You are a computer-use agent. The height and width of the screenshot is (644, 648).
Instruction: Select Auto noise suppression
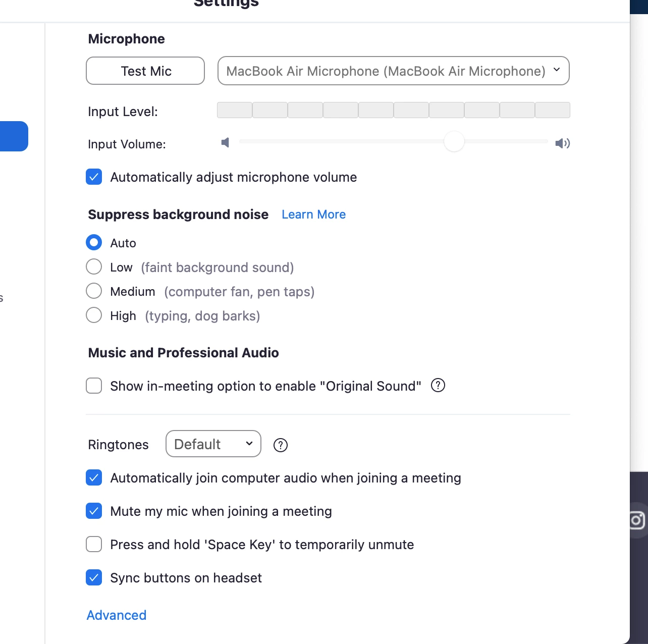(94, 243)
